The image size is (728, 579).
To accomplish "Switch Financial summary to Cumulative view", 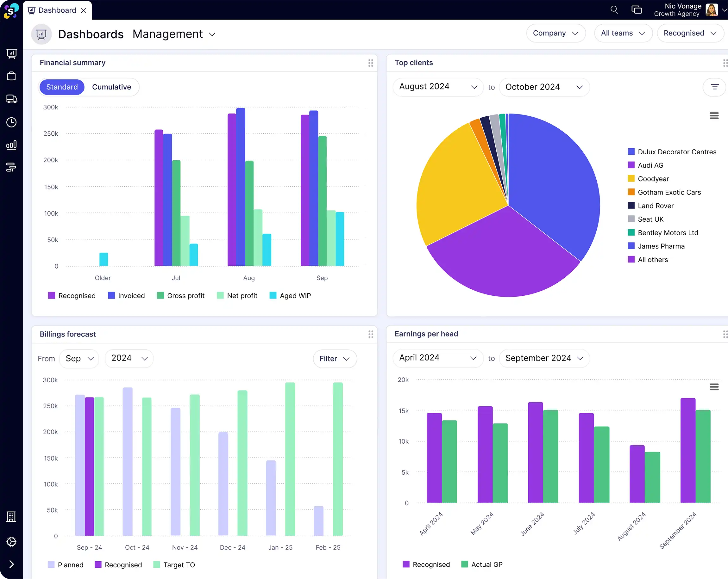I will coord(111,87).
